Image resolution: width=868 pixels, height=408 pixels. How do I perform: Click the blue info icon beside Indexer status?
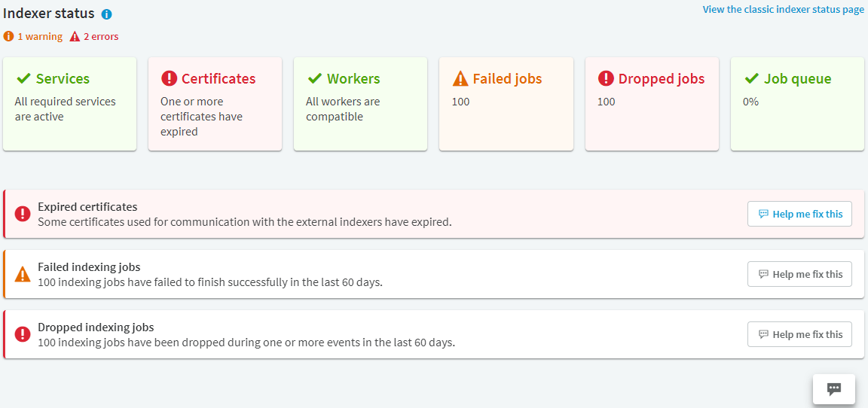pyautogui.click(x=107, y=14)
